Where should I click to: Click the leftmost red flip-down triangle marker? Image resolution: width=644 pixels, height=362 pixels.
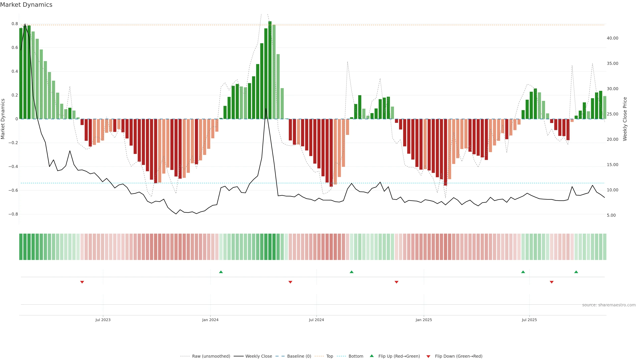point(82,282)
